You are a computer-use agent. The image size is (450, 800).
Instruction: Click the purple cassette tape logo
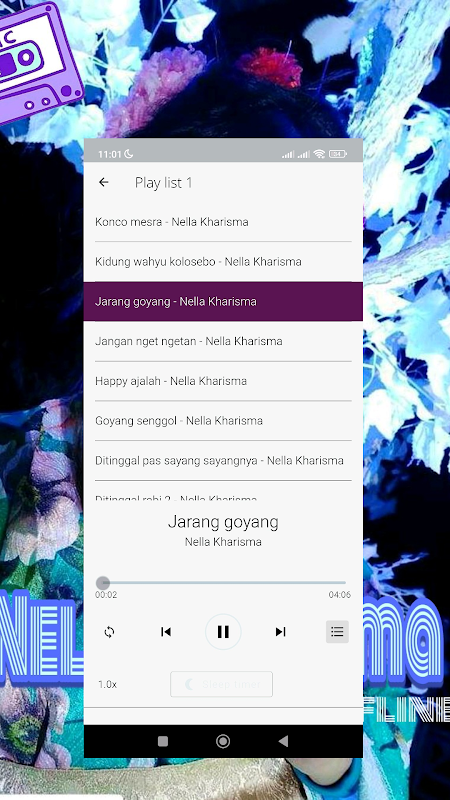(36, 60)
